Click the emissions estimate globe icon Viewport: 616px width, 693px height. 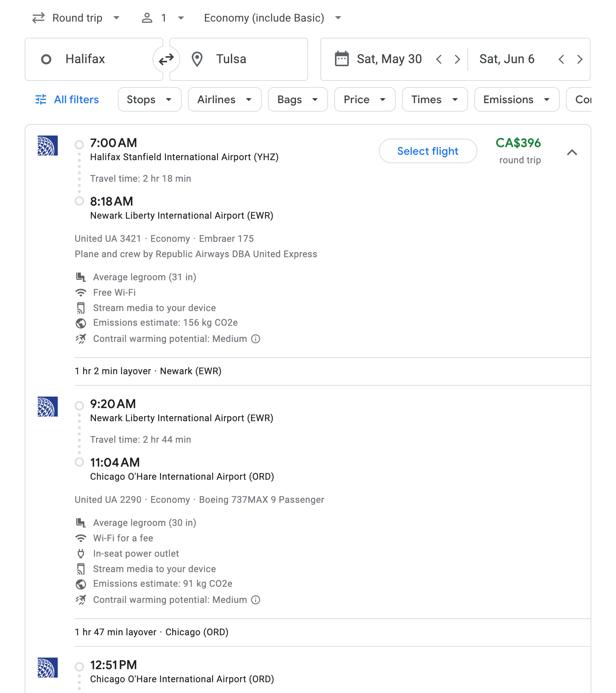tap(80, 323)
